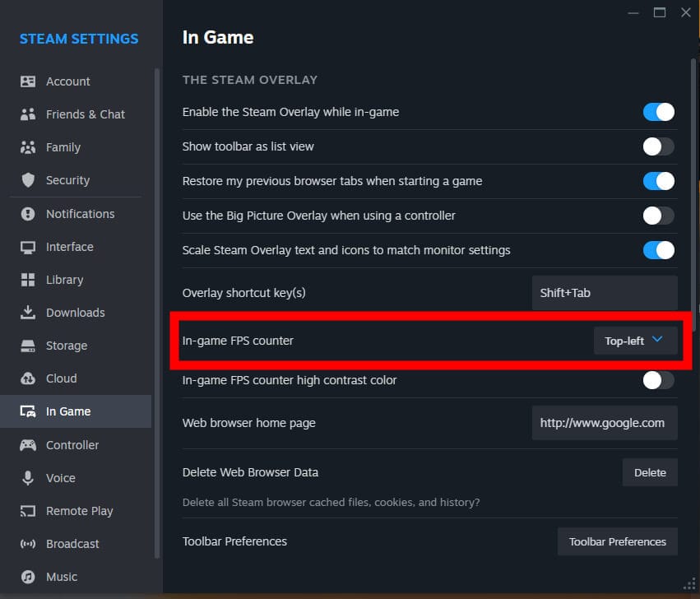This screenshot has width=700, height=599.
Task: Click the STEAM SETTINGS heading
Action: 79,39
